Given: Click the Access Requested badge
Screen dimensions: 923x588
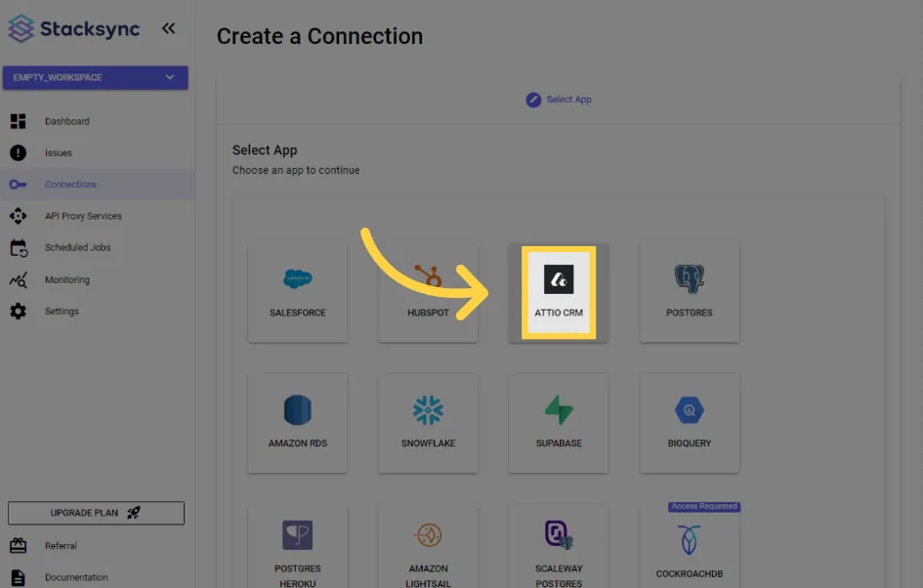Looking at the screenshot, I should 704,506.
